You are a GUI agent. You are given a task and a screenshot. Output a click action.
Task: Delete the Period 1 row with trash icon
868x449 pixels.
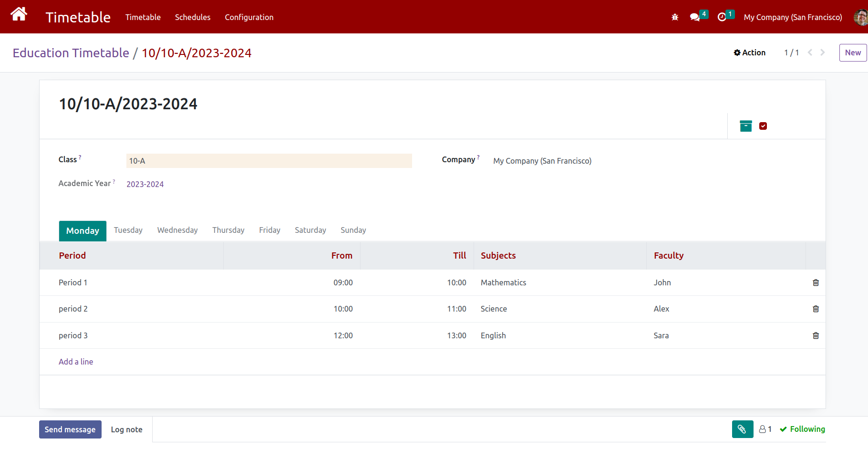(x=816, y=282)
